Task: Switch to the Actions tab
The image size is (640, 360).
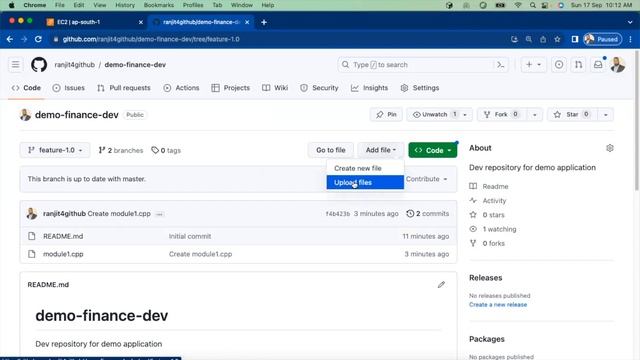Action: pos(181,88)
